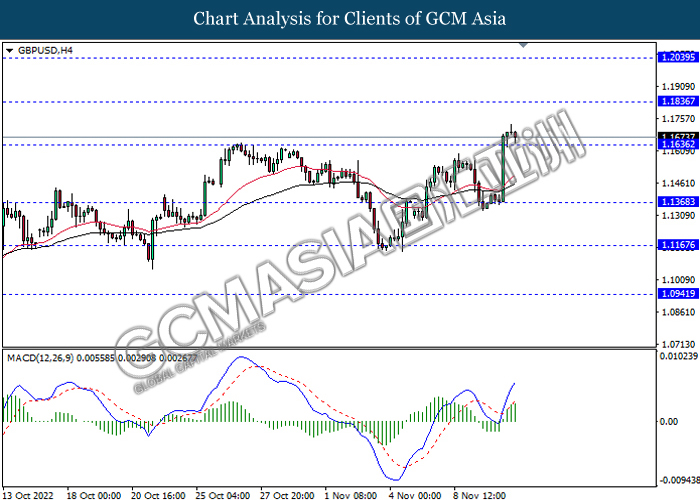Click the 1.20395 price level label
This screenshot has width=700, height=500.
point(675,58)
